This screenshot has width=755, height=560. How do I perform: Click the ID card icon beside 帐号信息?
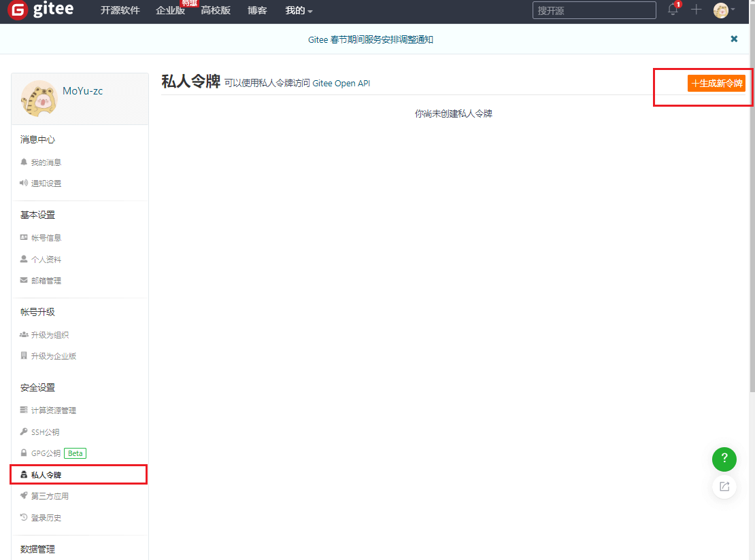tap(24, 237)
